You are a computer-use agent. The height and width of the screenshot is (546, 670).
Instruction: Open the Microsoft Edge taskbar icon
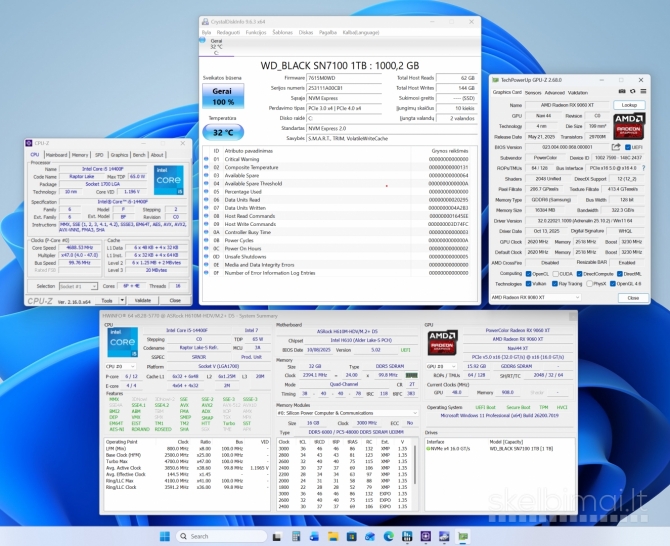pyautogui.click(x=389, y=537)
